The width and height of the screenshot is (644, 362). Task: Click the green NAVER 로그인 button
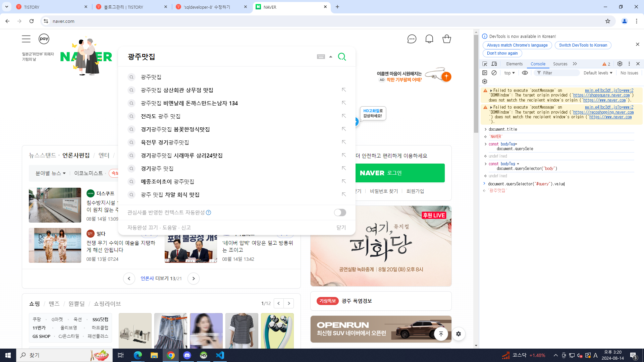[400, 173]
